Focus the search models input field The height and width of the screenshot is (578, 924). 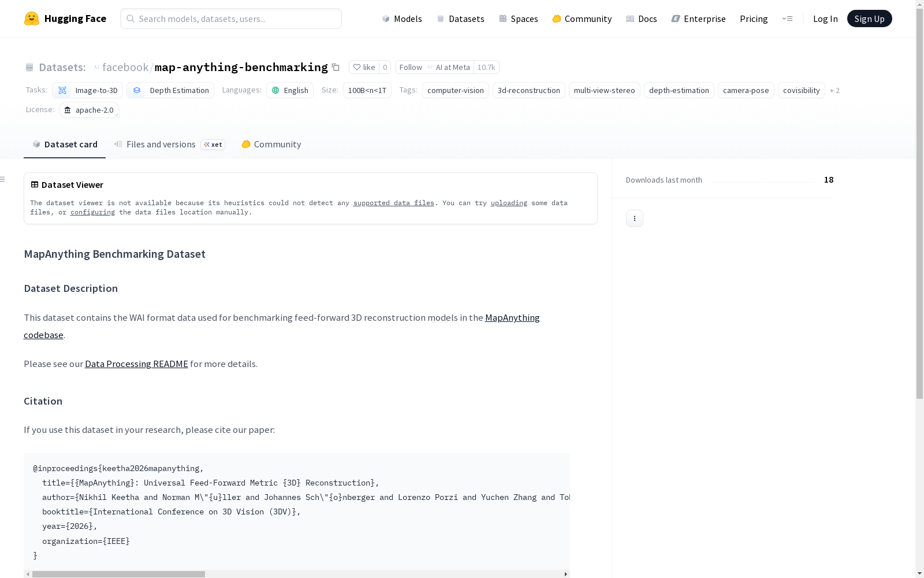(x=231, y=18)
